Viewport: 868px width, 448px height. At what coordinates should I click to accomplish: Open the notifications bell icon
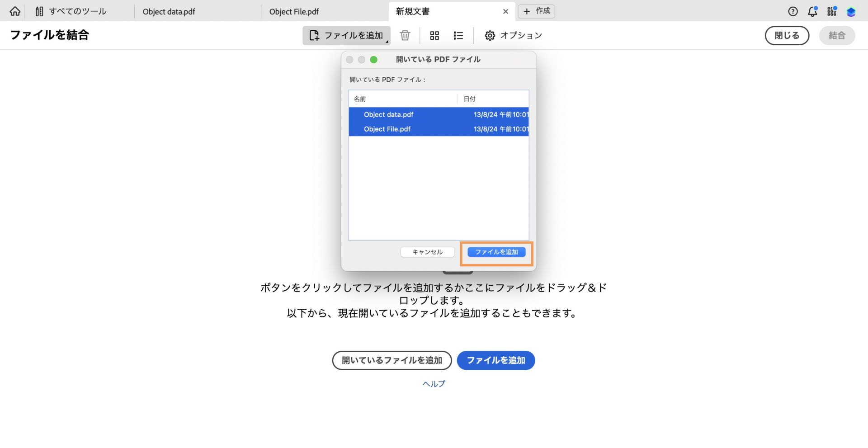tap(812, 12)
